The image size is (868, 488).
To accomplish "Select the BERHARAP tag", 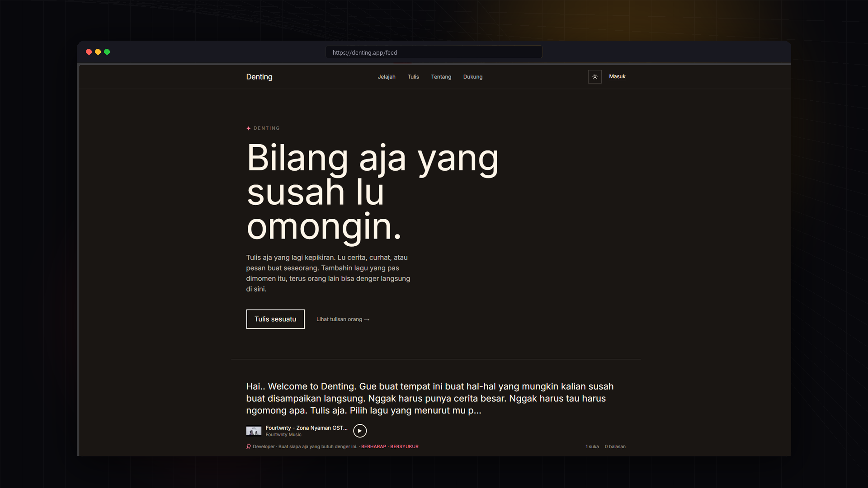I will pyautogui.click(x=373, y=446).
